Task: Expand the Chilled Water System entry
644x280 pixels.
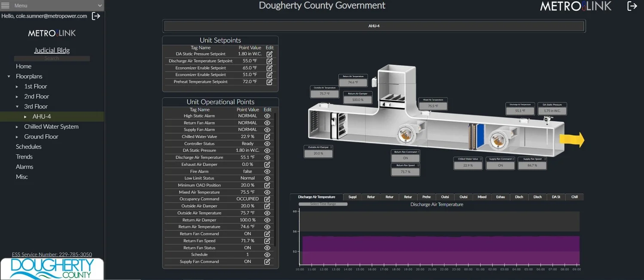Action: (16, 126)
